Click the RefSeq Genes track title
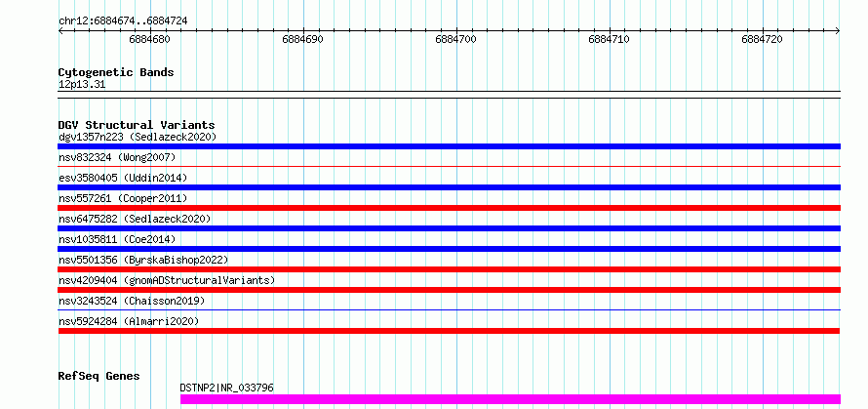The height and width of the screenshot is (409, 868). 99,377
